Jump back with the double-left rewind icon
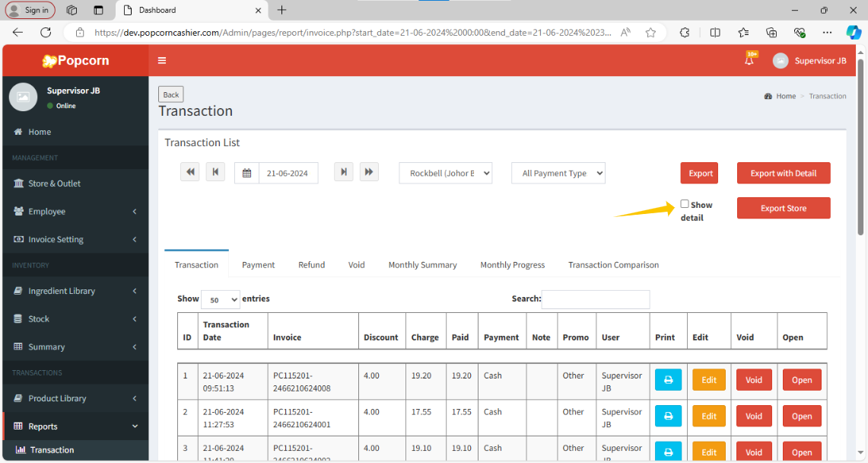Screen dimensions: 868x463 pos(190,172)
